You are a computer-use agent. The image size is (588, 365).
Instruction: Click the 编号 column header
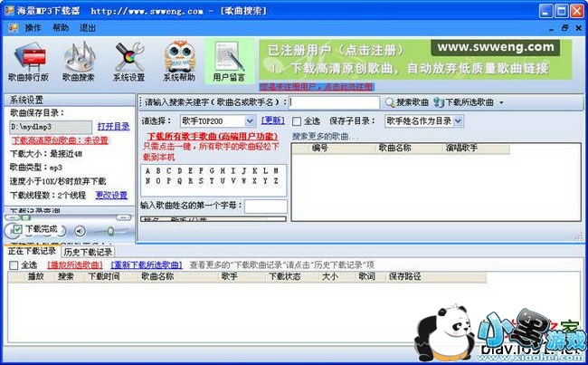click(320, 148)
